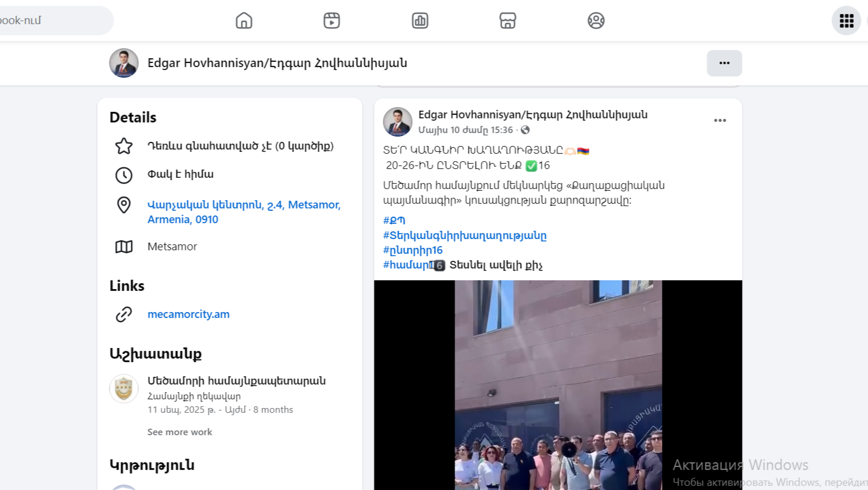868x490 pixels.
Task: Click Մեծամորի համայնքապետարան workplace name
Action: pyautogui.click(x=236, y=380)
